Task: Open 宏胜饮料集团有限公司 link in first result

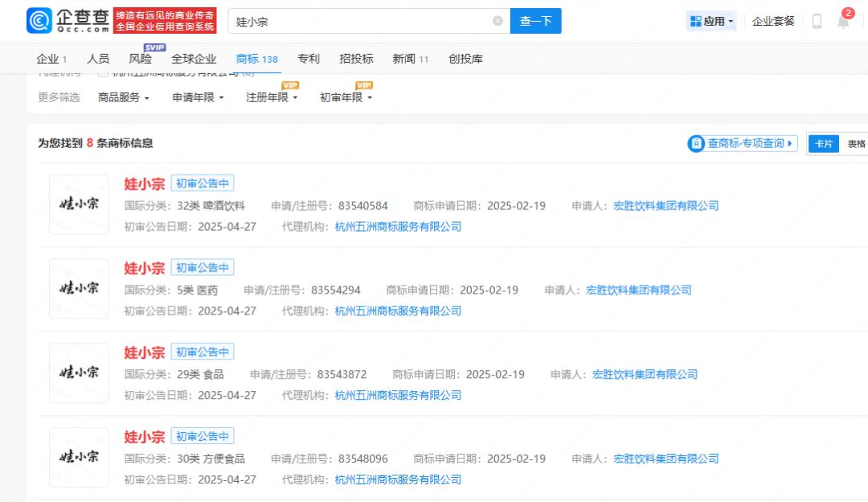Action: coord(665,206)
